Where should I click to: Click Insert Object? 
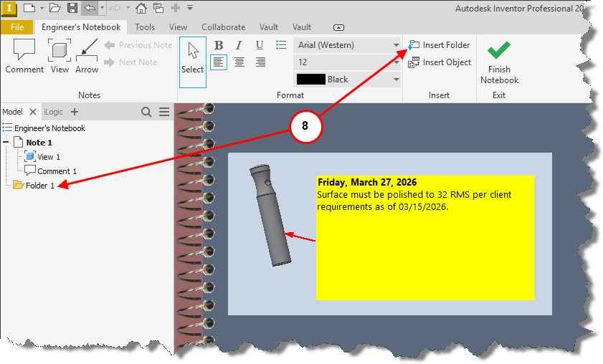click(x=440, y=62)
